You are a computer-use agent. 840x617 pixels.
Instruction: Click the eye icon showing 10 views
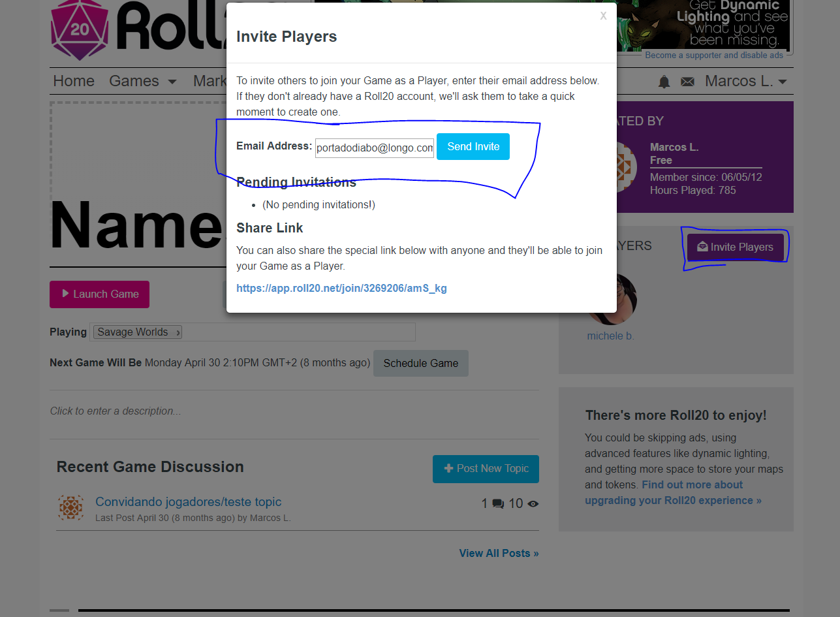pos(533,503)
